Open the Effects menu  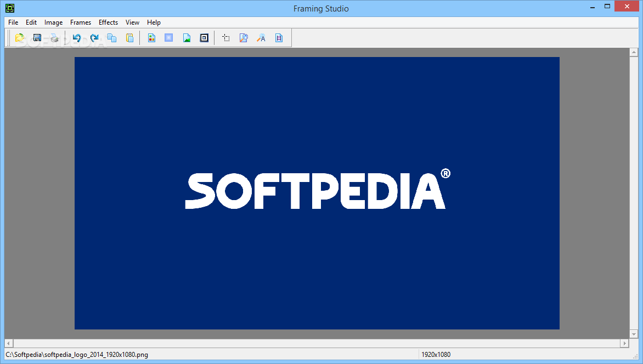(108, 22)
